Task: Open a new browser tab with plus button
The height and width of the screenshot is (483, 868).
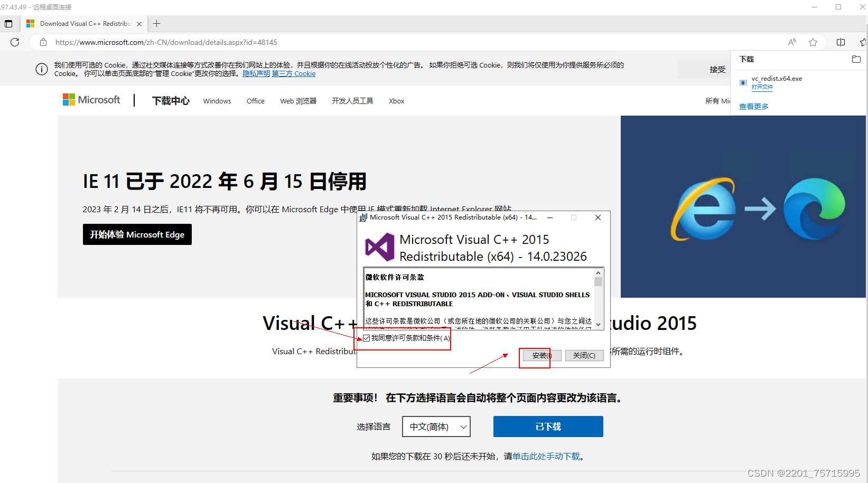Action: click(x=156, y=23)
